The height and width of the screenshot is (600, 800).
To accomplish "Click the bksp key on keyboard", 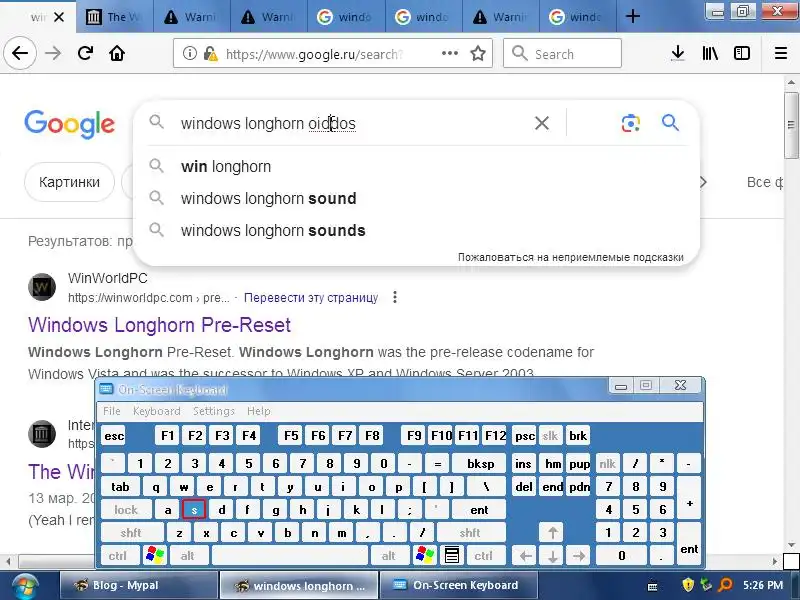I will coord(480,463).
